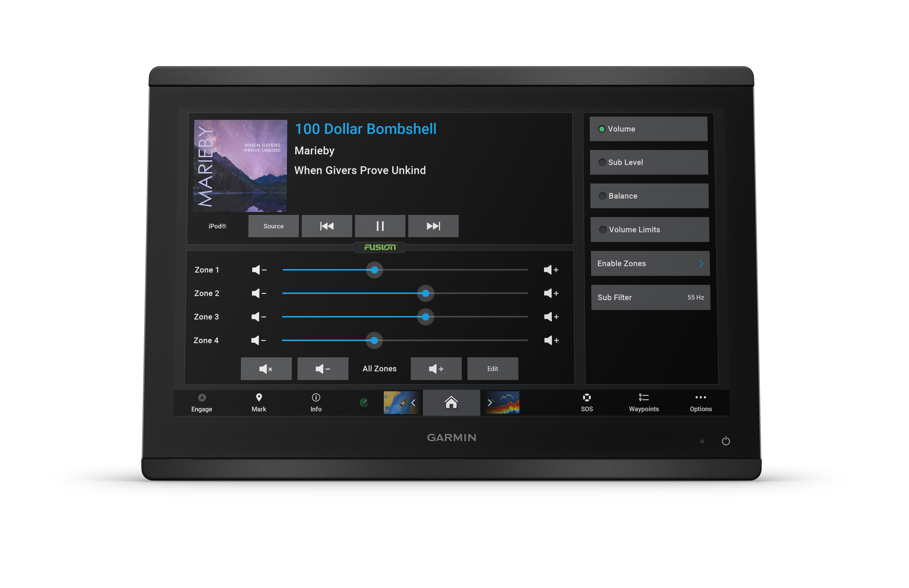Decrease Zone 1 volume
The width and height of the screenshot is (909, 588).
259,270
